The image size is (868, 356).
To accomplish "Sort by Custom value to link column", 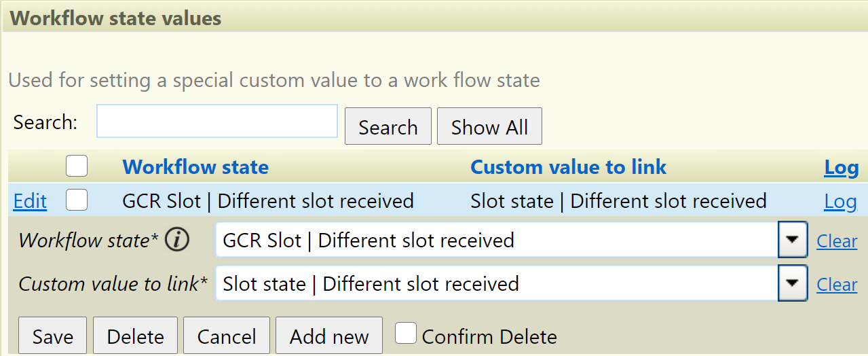I will [569, 167].
